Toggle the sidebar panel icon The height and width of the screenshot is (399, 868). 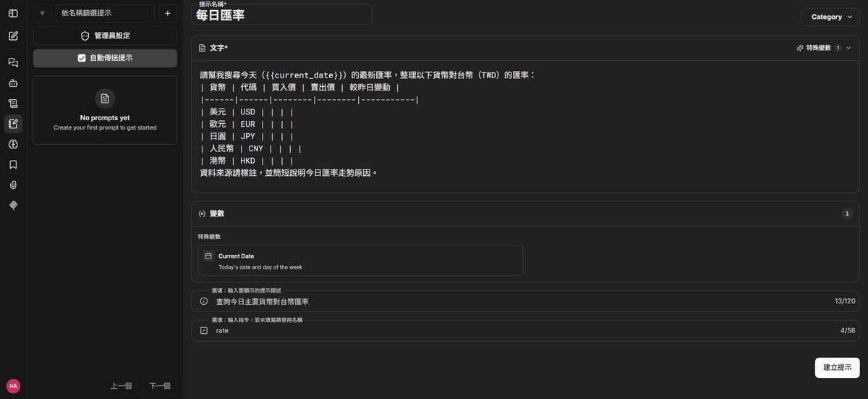[x=13, y=13]
